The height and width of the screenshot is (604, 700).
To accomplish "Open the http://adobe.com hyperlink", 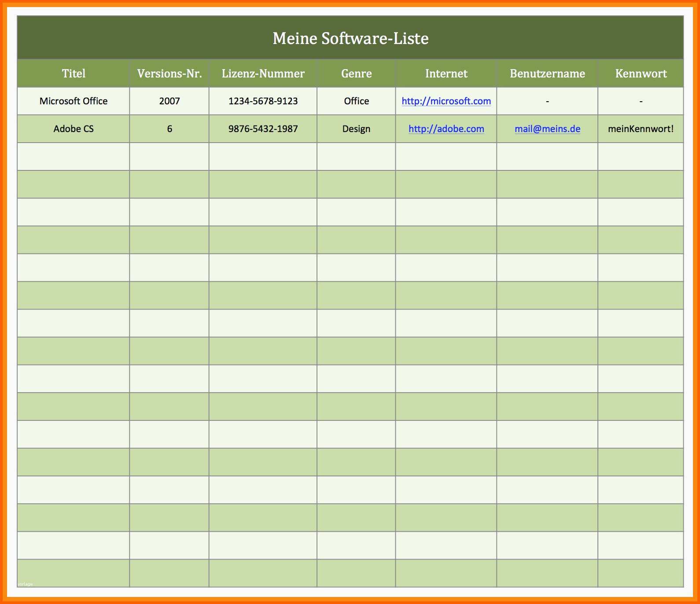I will (446, 129).
